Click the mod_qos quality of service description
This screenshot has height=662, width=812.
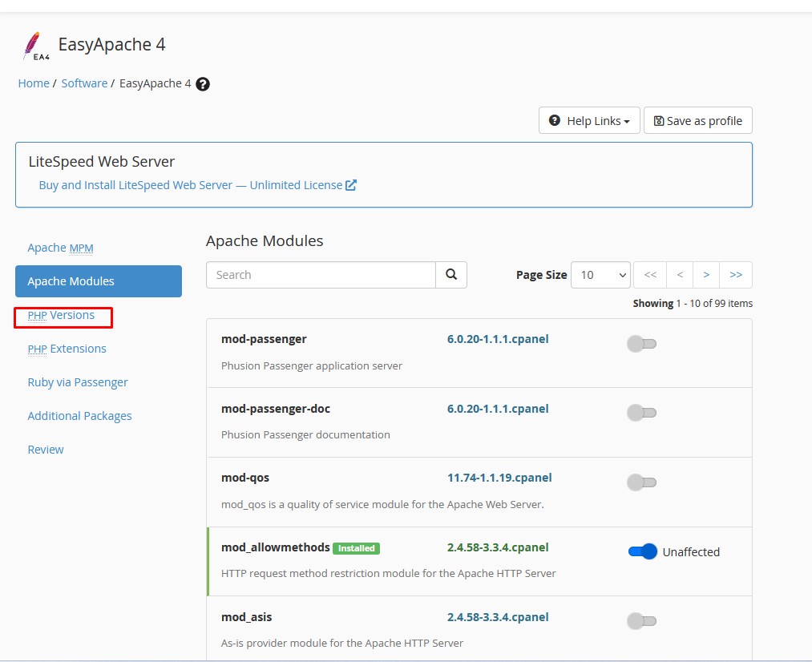pyautogui.click(x=382, y=505)
